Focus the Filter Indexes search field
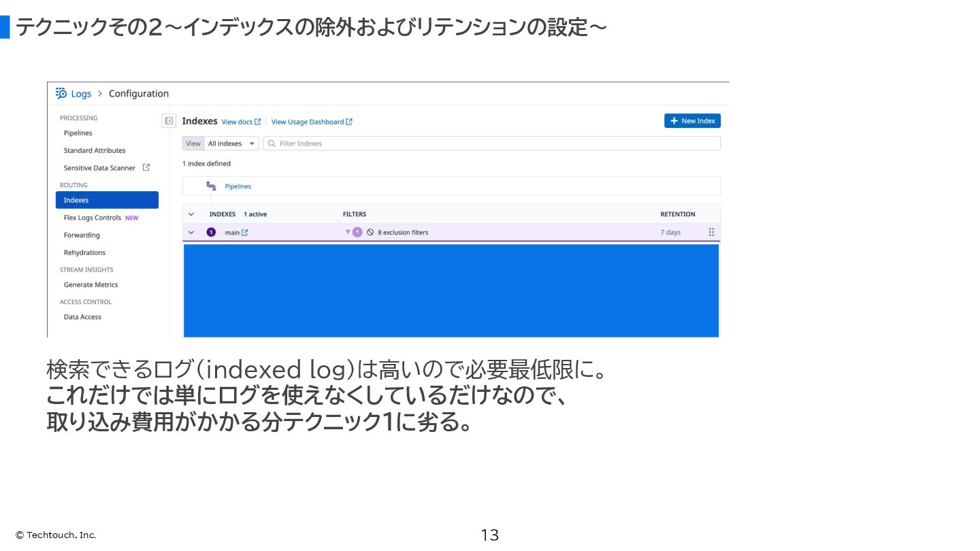 [x=491, y=144]
